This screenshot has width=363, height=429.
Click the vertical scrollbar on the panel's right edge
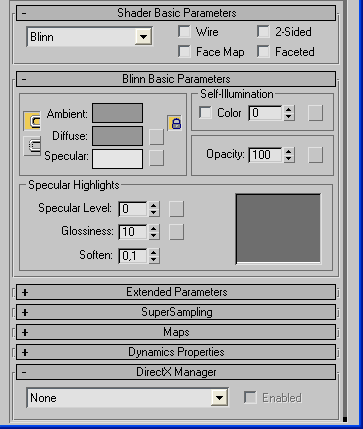point(345,210)
